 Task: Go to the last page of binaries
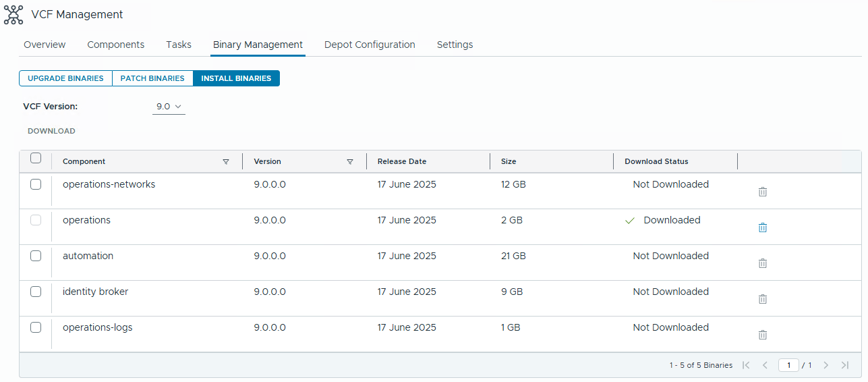(845, 365)
